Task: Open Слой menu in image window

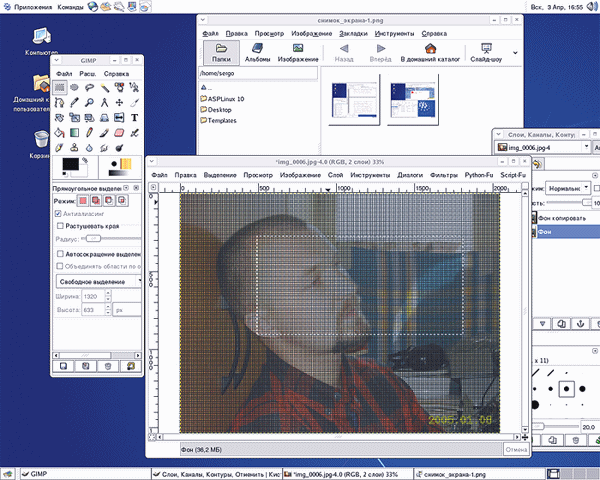Action: click(x=335, y=175)
